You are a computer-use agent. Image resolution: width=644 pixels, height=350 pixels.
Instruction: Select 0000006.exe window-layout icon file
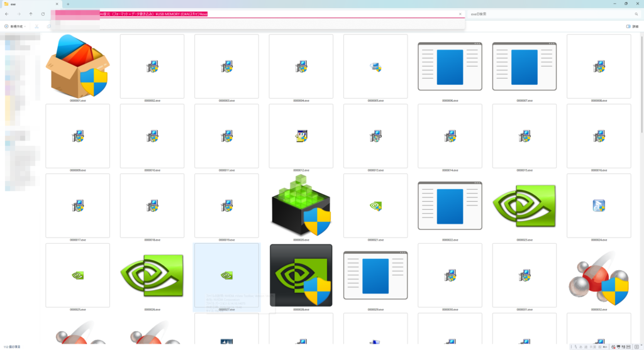coord(450,66)
